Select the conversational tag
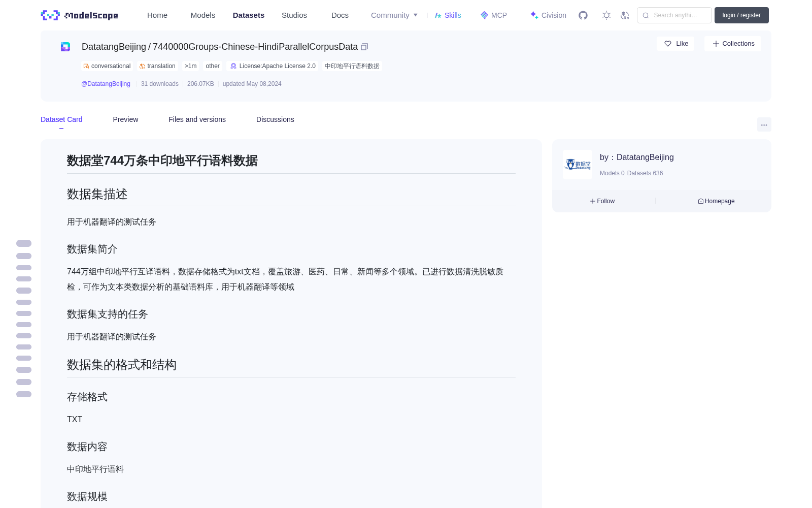This screenshot has height=508, width=812. (107, 66)
